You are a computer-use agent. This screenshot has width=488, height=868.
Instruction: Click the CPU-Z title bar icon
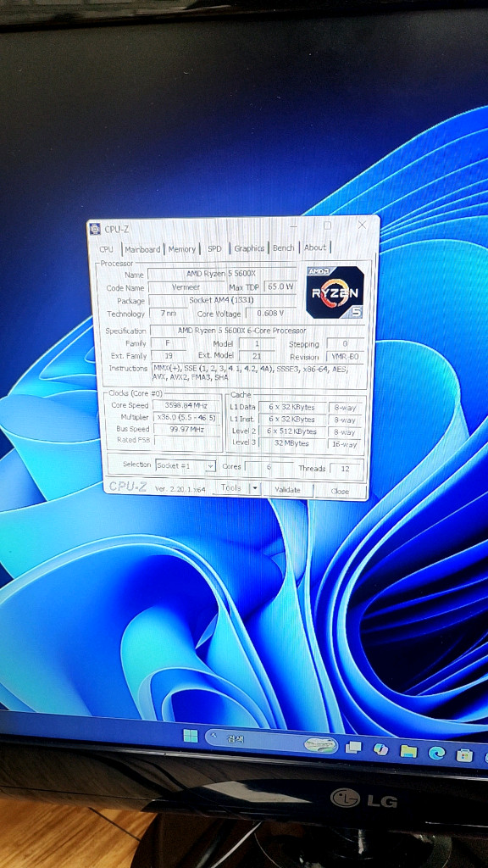(95, 229)
